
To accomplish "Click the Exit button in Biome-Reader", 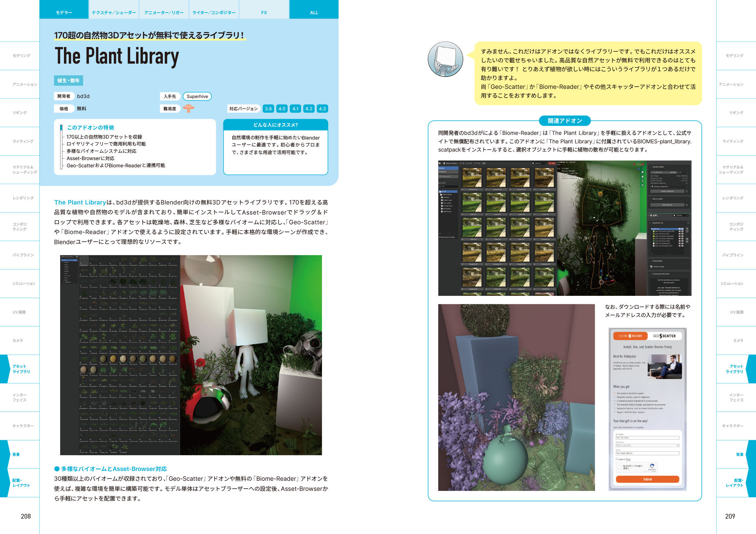I will tap(552, 163).
